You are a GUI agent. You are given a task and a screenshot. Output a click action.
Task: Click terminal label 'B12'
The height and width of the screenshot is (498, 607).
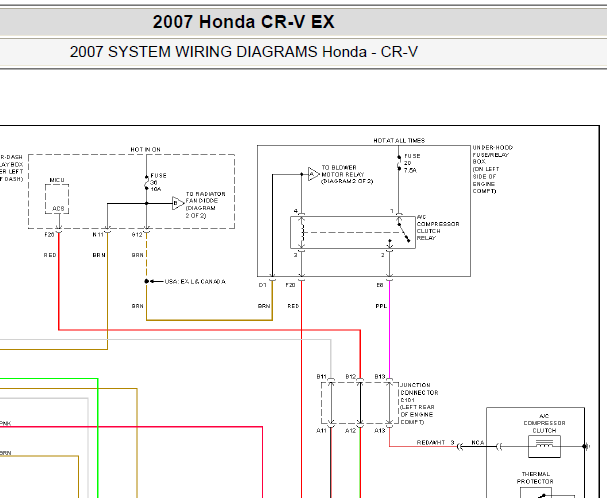pyautogui.click(x=351, y=376)
